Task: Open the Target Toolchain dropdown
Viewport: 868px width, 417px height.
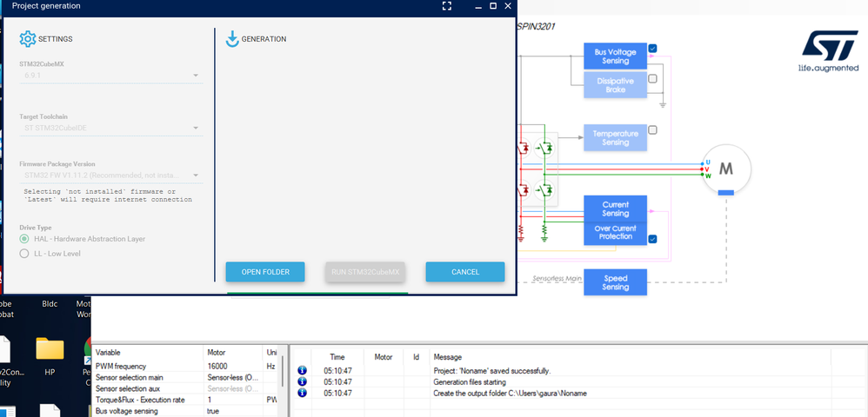Action: 111,129
